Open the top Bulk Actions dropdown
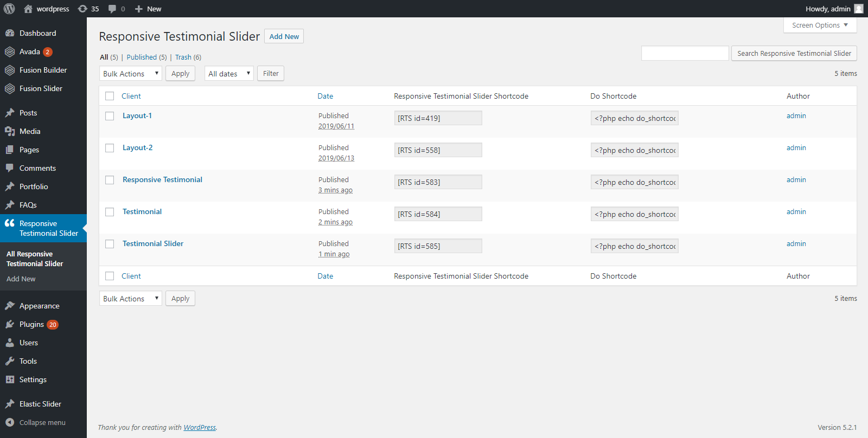This screenshot has width=868, height=438. click(x=131, y=73)
